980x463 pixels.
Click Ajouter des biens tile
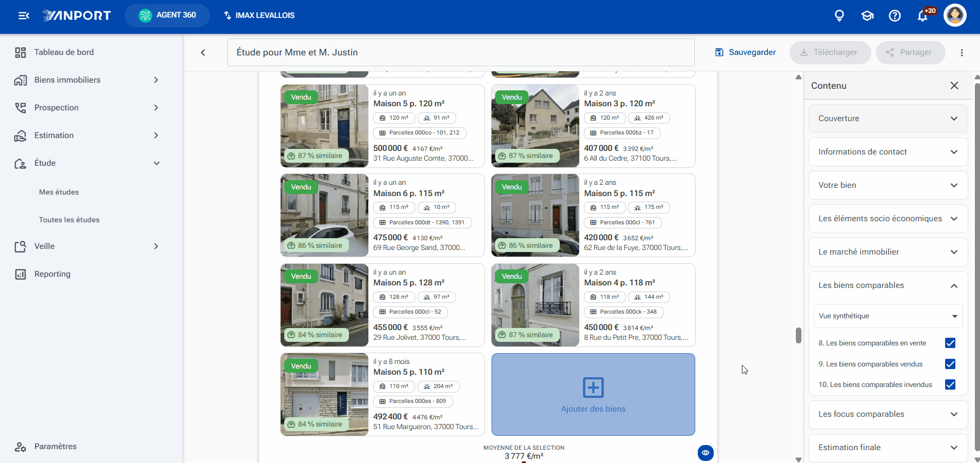[x=593, y=394]
